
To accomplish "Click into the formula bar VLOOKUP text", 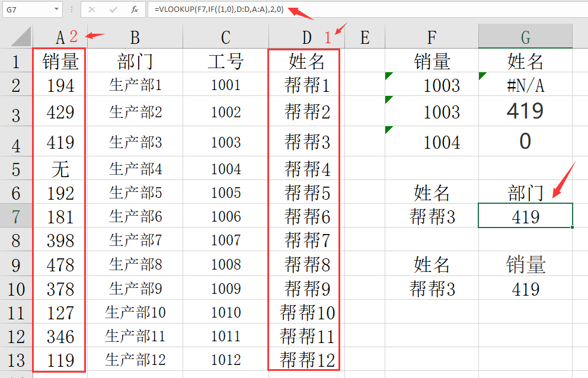I will pyautogui.click(x=219, y=9).
